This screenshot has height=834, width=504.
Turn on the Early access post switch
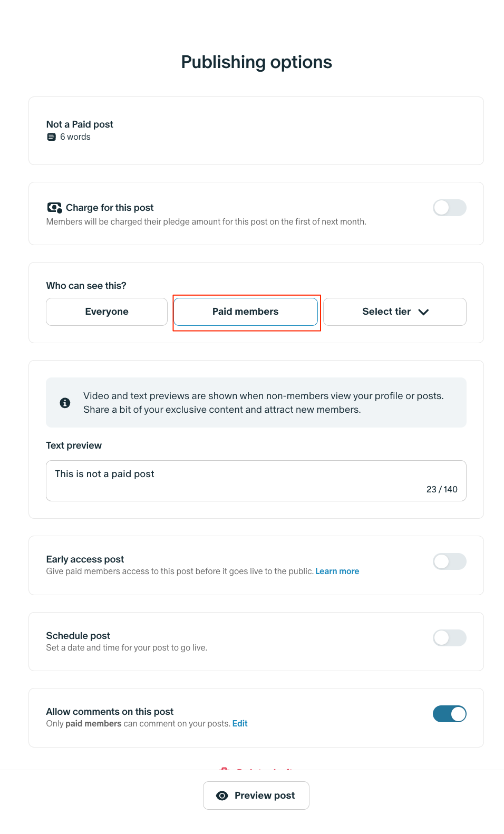click(x=450, y=561)
